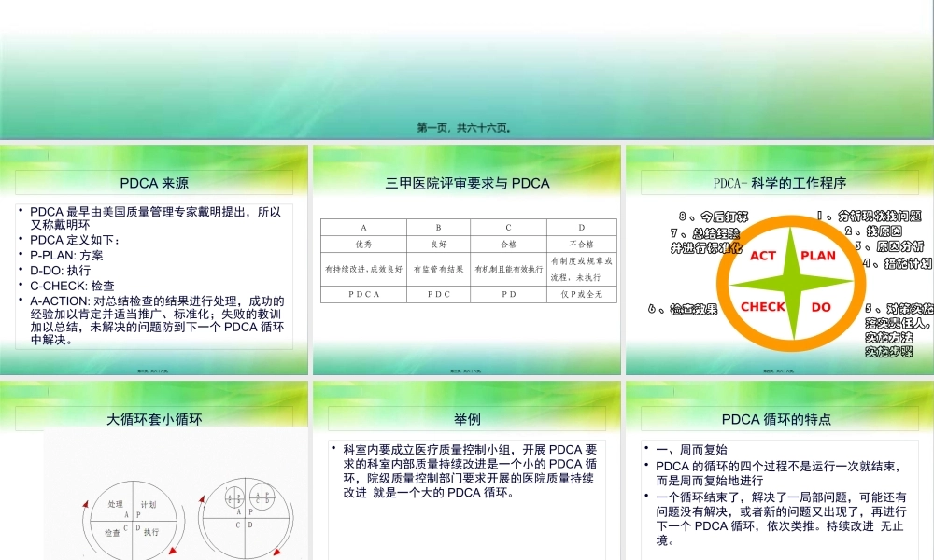Image resolution: width=934 pixels, height=560 pixels.
Task: Click the ACT label in the PDCA circle
Action: pos(762,255)
